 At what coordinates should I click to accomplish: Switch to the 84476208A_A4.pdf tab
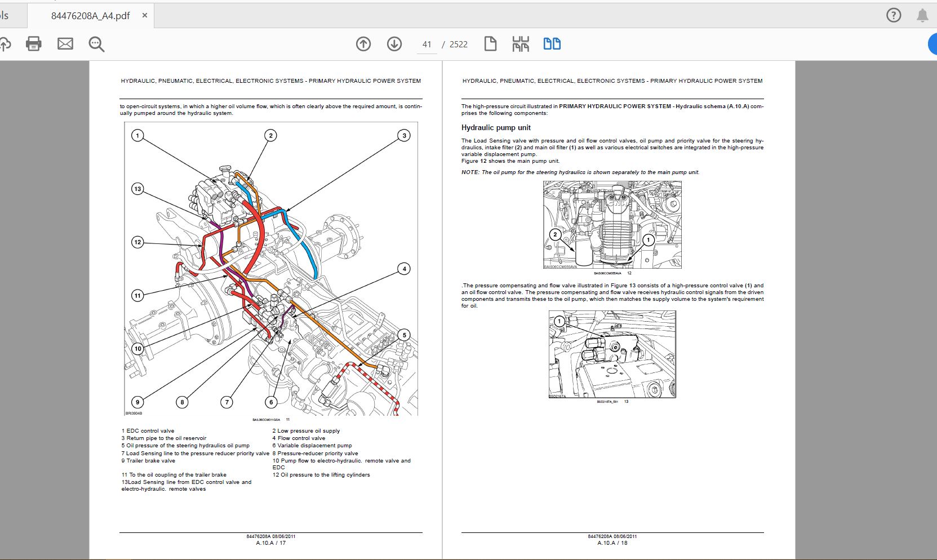click(x=90, y=16)
